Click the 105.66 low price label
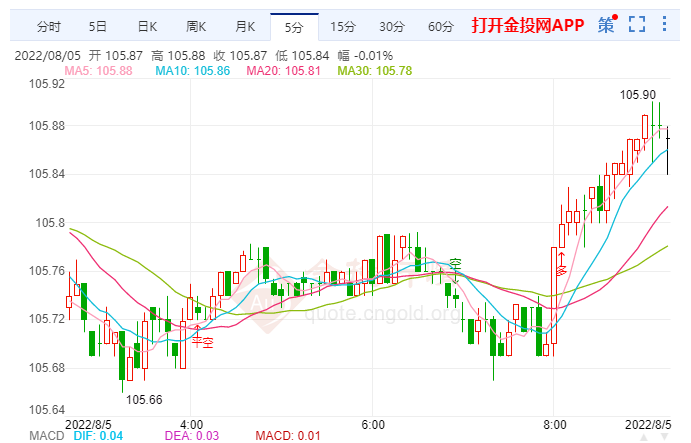This screenshot has width=691, height=443. pos(144,400)
